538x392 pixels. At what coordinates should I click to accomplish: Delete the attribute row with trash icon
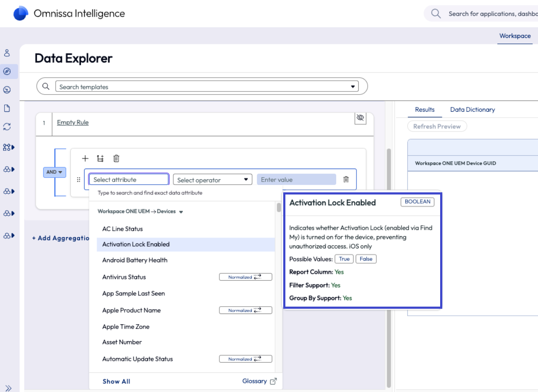coord(346,179)
